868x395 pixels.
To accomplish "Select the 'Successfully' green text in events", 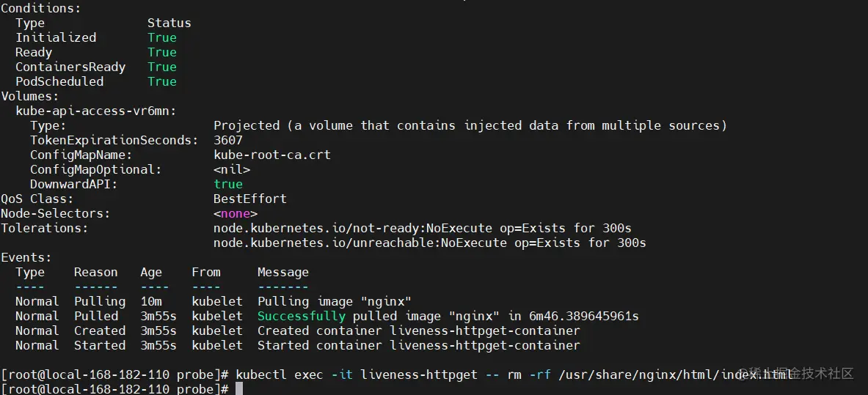I will coord(301,317).
